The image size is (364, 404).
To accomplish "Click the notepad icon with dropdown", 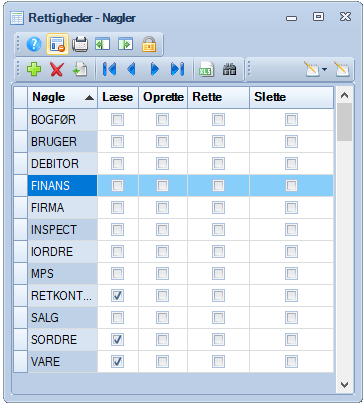I will (312, 69).
